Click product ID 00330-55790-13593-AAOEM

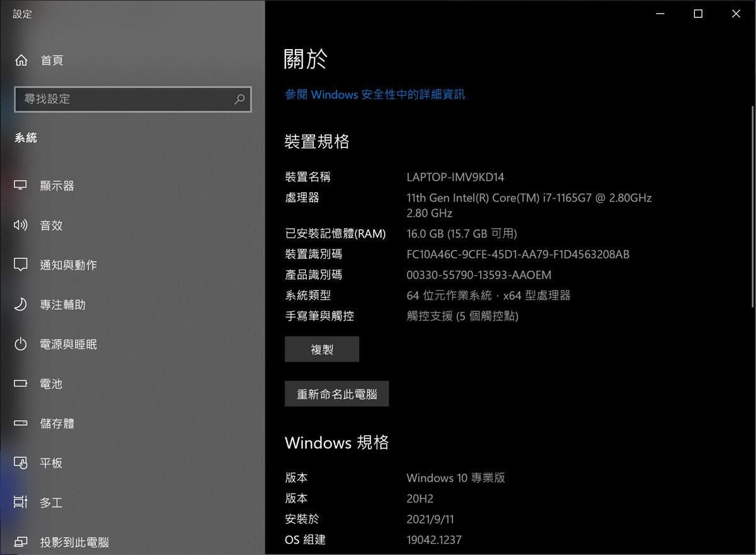[x=479, y=275]
